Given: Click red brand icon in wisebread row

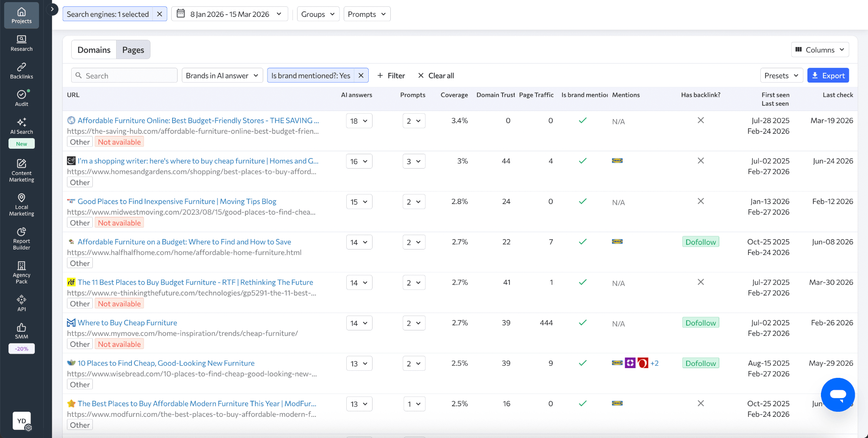Looking at the screenshot, I should click(x=643, y=363).
